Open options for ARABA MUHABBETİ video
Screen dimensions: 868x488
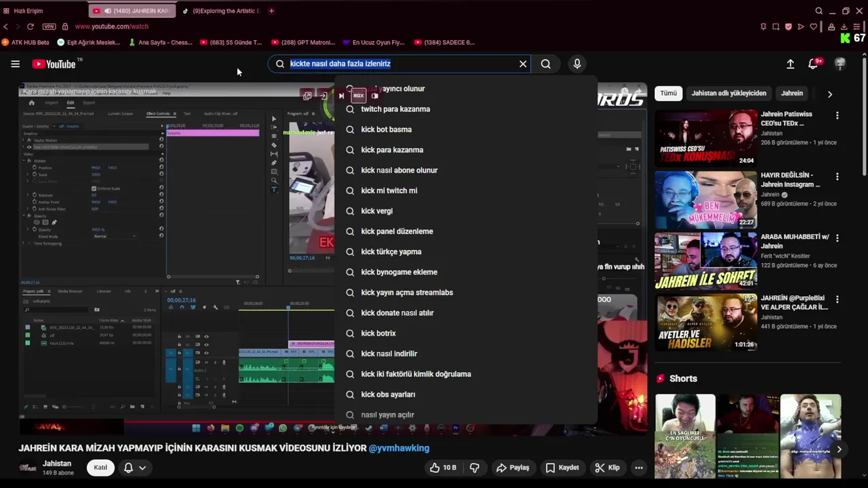click(x=837, y=239)
